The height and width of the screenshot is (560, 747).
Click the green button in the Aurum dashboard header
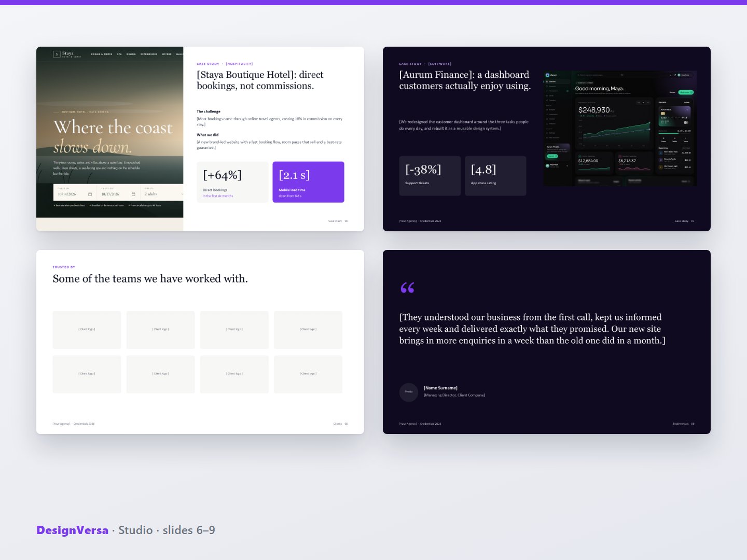coord(686,92)
